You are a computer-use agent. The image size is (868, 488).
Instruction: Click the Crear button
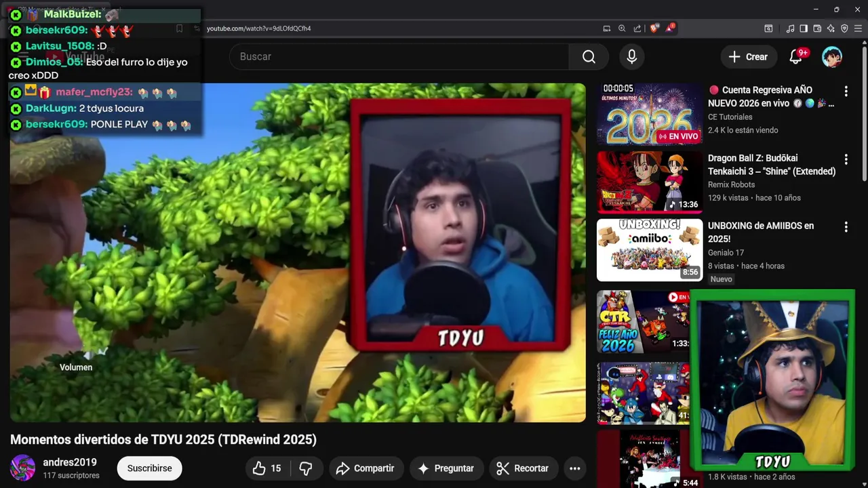click(749, 57)
